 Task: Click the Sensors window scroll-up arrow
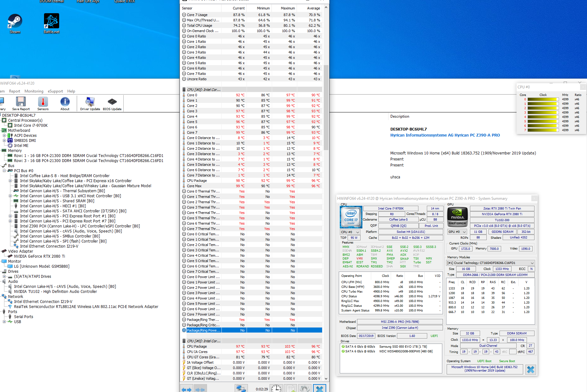tap(326, 8)
